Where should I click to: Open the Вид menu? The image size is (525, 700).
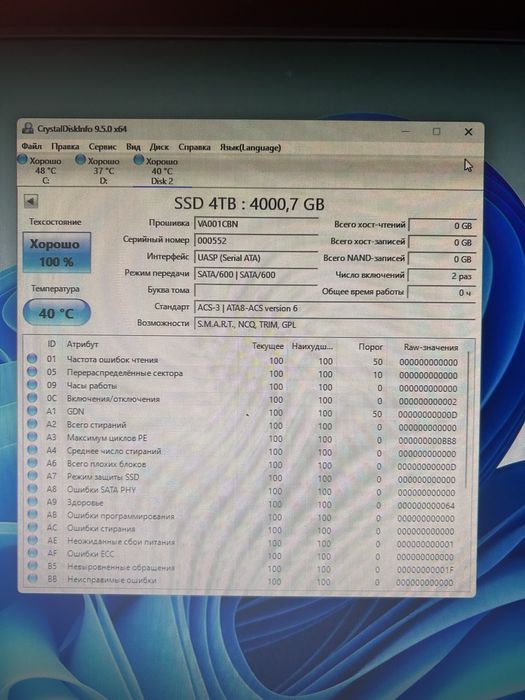tap(133, 146)
